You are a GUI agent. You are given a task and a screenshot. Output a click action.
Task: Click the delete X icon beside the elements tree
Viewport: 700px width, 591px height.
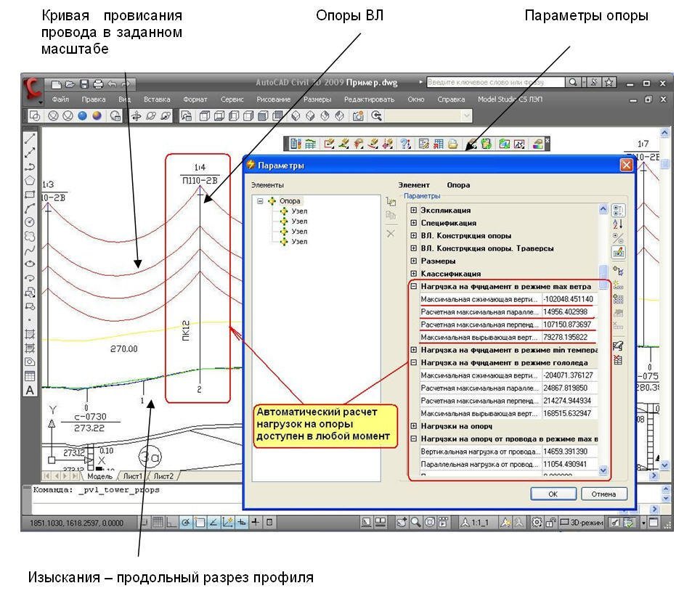coord(391,234)
